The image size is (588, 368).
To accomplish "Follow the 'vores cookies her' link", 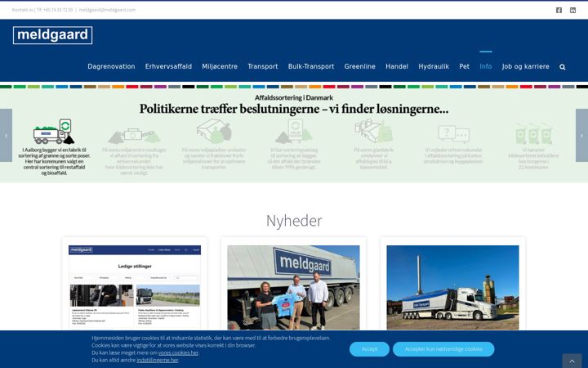I will 178,353.
